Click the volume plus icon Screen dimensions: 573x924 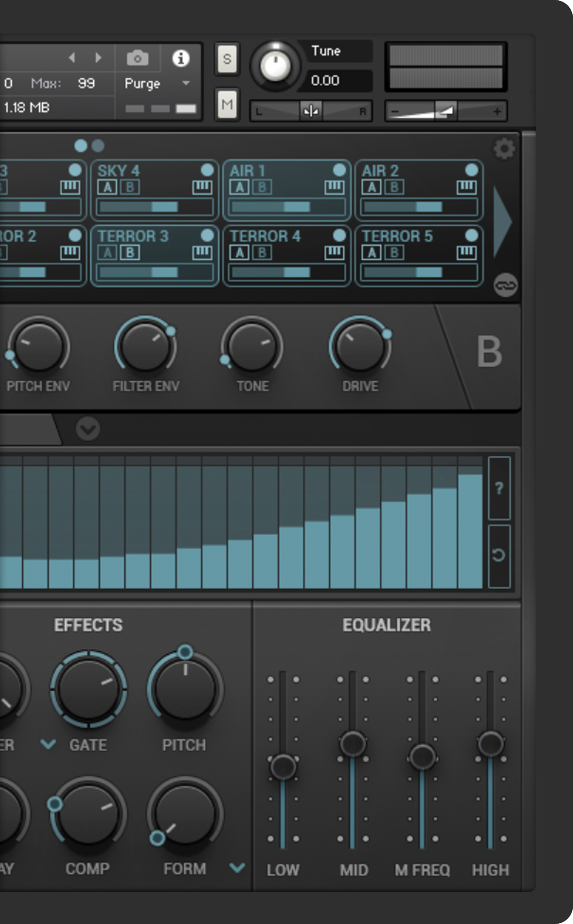pos(497,111)
